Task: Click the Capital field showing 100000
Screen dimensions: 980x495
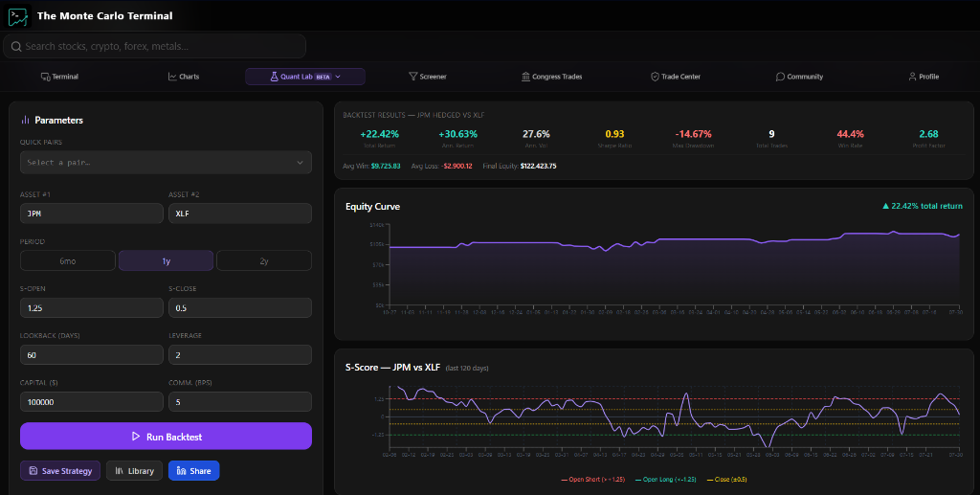Action: [x=91, y=401]
